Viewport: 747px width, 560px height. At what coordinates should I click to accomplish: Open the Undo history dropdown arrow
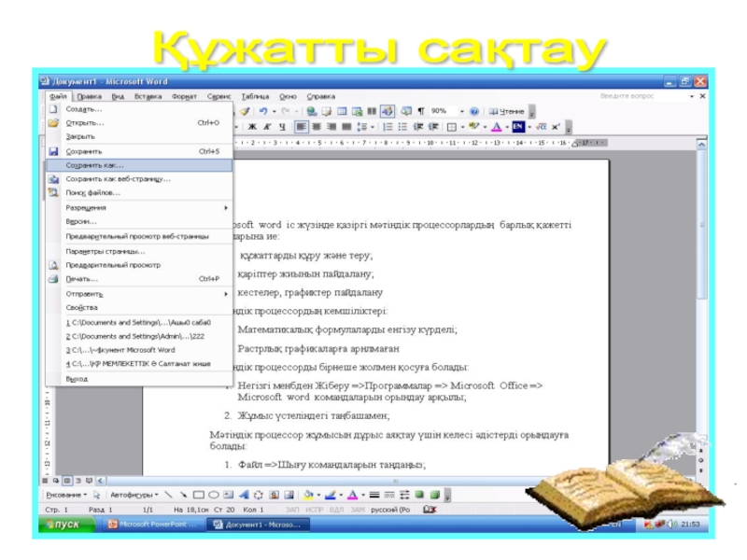[274, 111]
